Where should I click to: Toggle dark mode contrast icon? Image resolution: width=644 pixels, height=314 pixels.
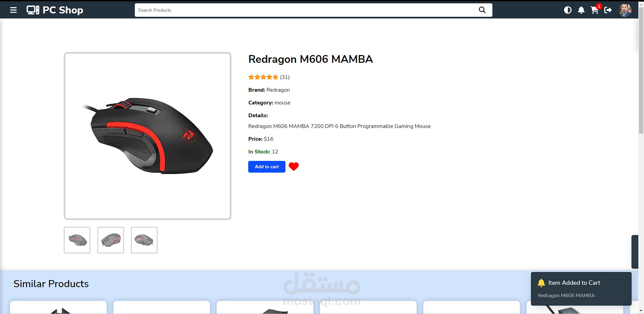pyautogui.click(x=568, y=10)
